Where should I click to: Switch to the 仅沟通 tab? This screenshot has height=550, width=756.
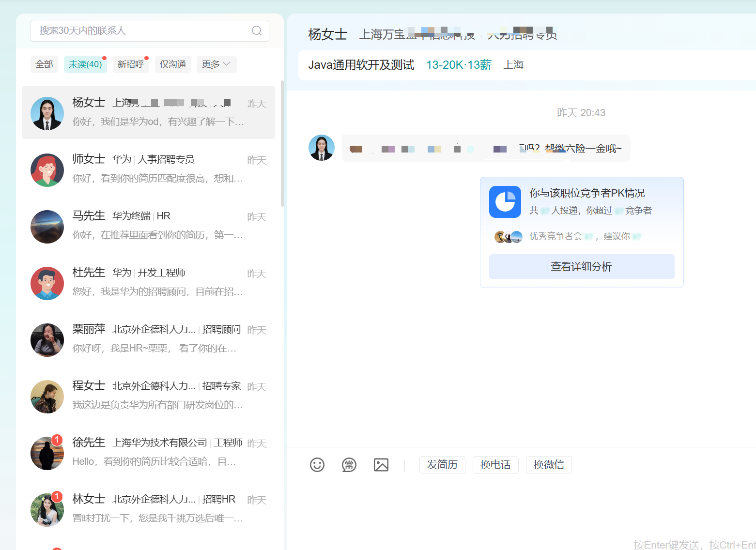(173, 64)
